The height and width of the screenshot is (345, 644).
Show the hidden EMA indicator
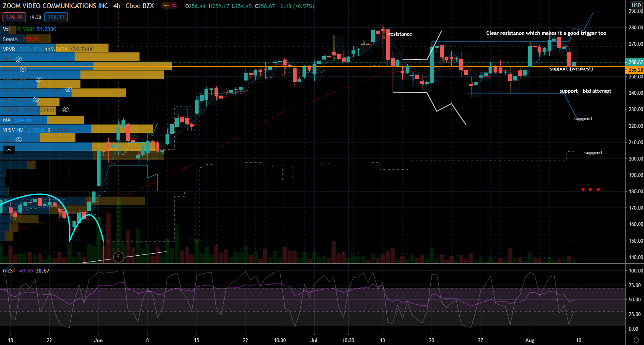[23, 69]
